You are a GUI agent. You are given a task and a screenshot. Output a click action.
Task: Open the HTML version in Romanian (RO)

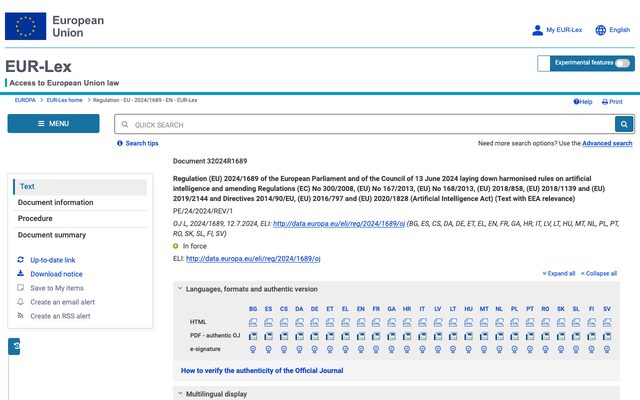pos(545,322)
